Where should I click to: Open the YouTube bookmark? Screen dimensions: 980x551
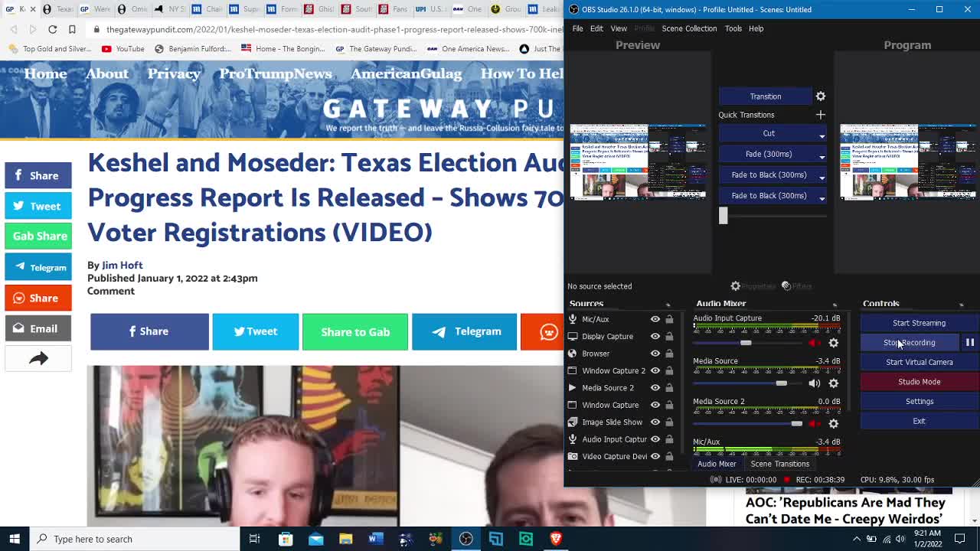coord(122,48)
